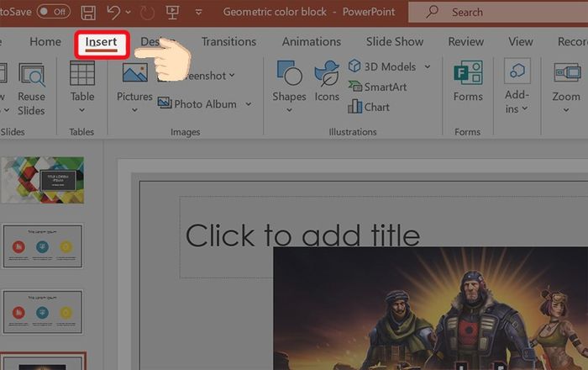
Task: Open the Screenshot dropdown arrow
Action: pyautogui.click(x=232, y=76)
